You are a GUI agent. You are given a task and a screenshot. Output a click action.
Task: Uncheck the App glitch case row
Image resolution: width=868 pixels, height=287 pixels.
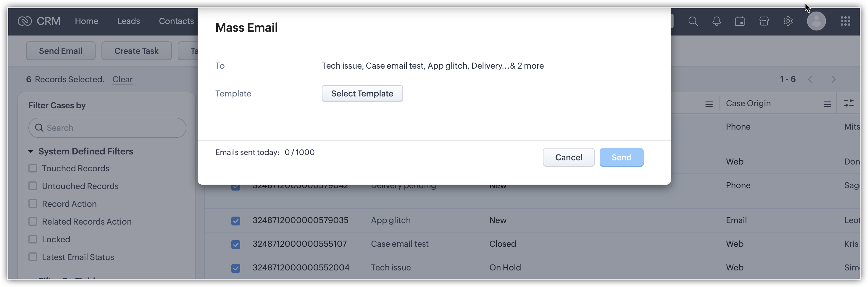(236, 221)
